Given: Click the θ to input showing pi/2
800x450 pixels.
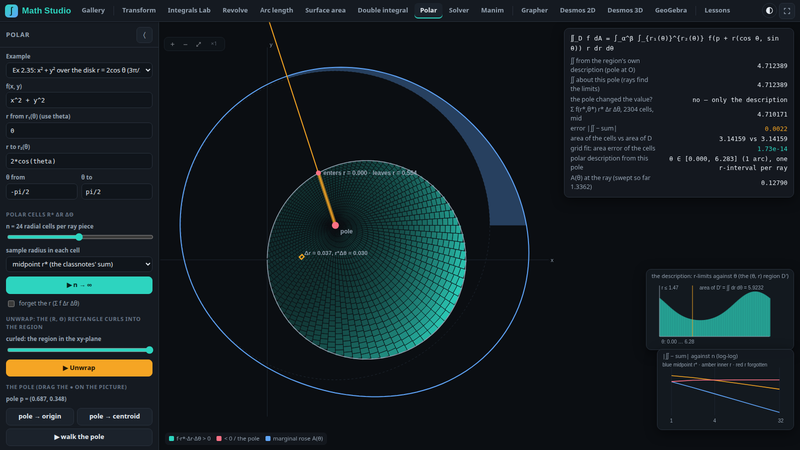Looking at the screenshot, I should click(117, 192).
